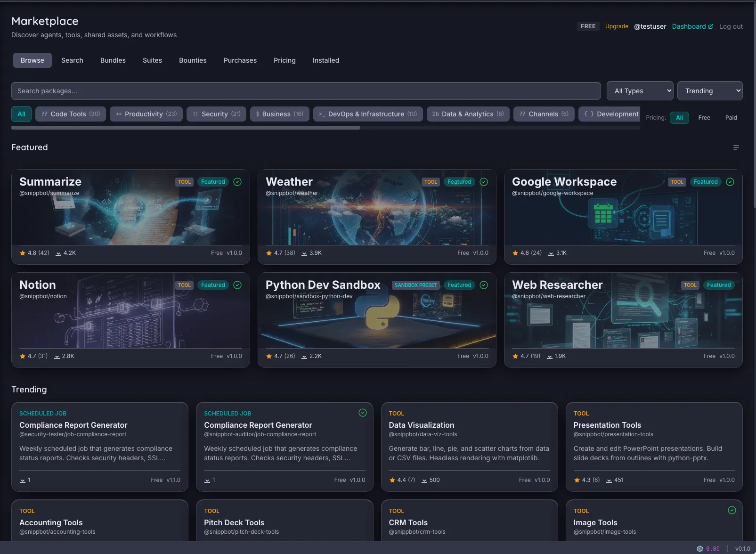Click the verified checkmark on Weather card

pyautogui.click(x=484, y=182)
